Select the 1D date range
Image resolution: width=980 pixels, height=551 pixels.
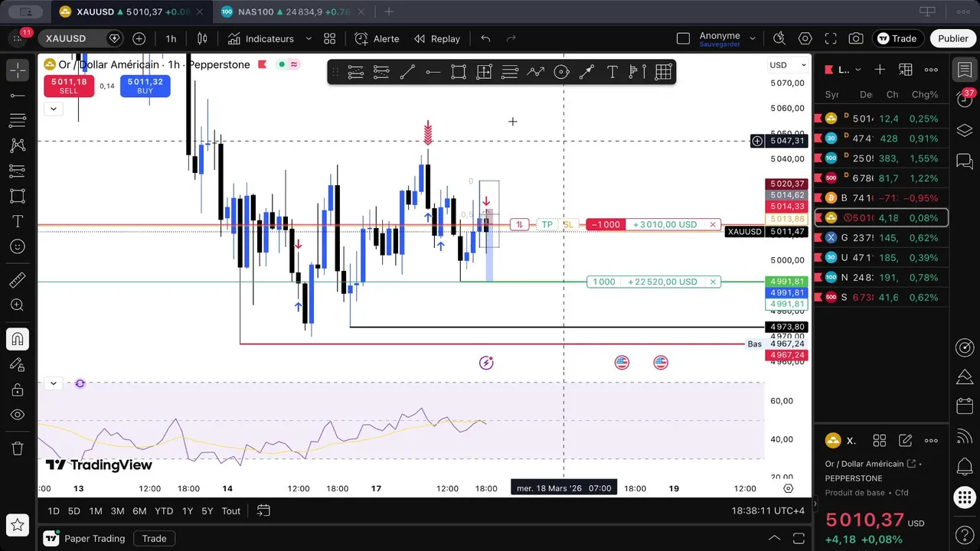[54, 510]
